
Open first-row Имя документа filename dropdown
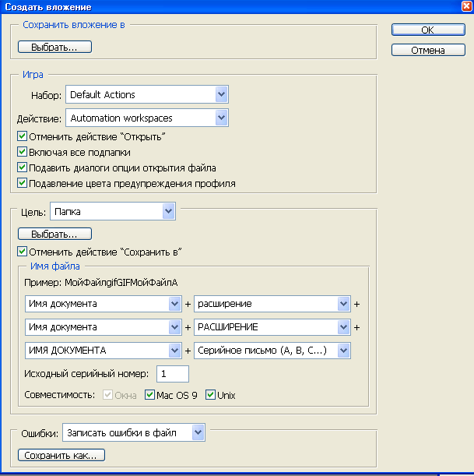(x=103, y=304)
